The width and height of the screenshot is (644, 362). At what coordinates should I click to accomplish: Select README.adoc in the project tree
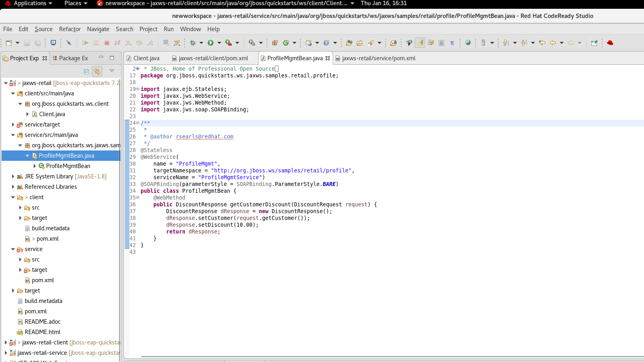point(42,322)
